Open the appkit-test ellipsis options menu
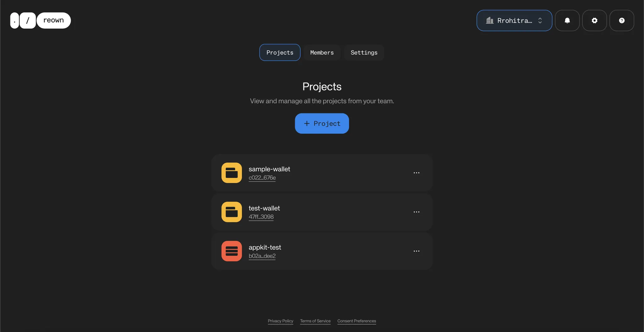644x332 pixels. pos(417,251)
